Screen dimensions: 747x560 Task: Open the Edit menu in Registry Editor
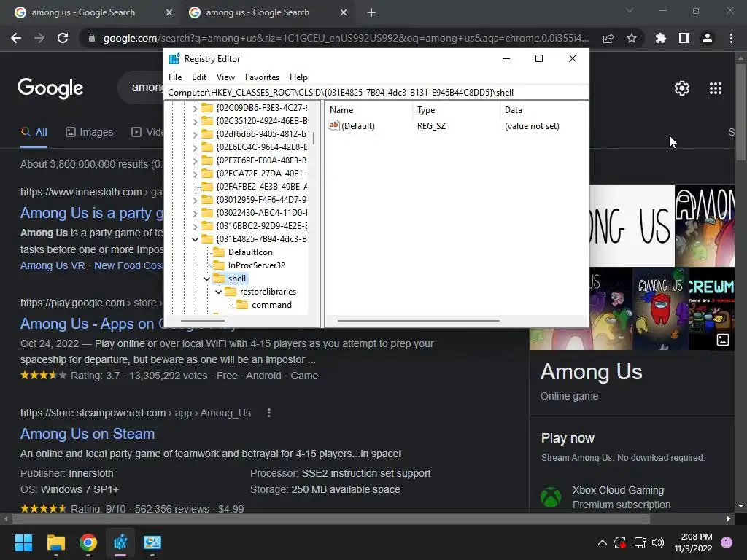click(x=199, y=77)
